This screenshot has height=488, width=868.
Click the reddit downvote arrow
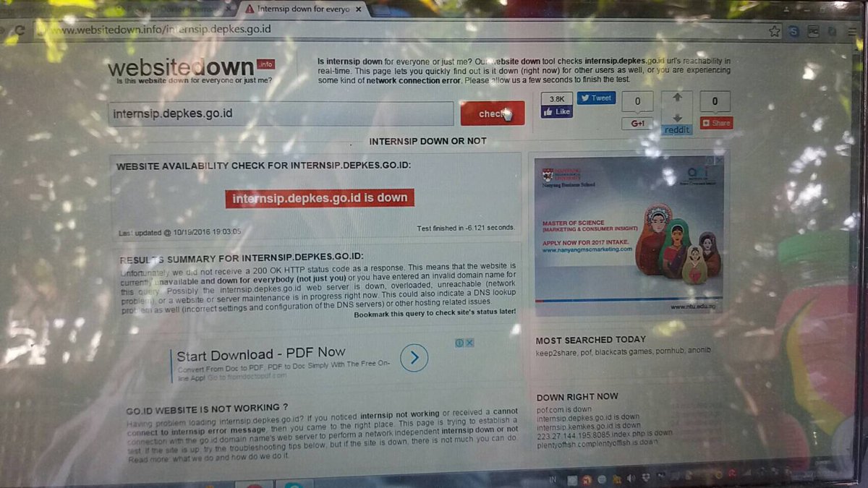pos(677,118)
